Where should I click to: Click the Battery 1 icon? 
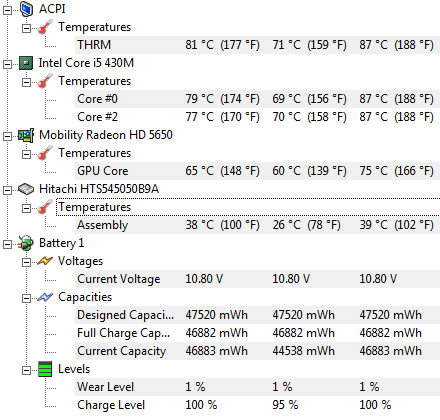[x=26, y=243]
